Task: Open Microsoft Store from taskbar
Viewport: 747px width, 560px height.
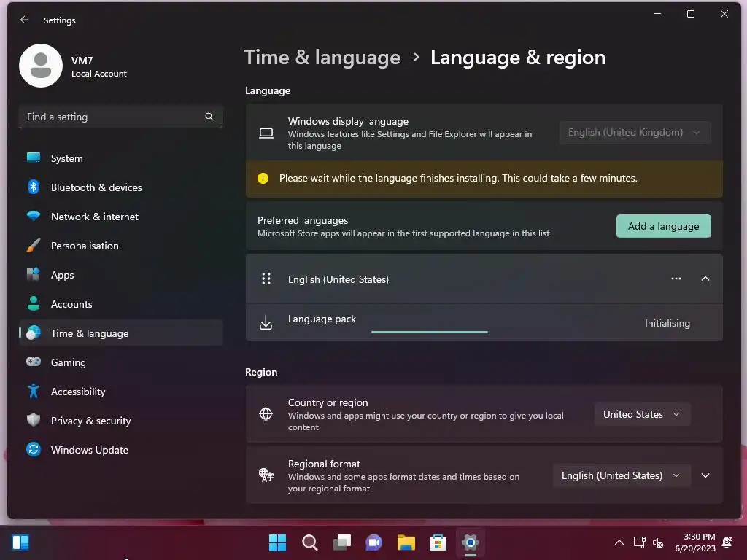Action: (x=438, y=542)
